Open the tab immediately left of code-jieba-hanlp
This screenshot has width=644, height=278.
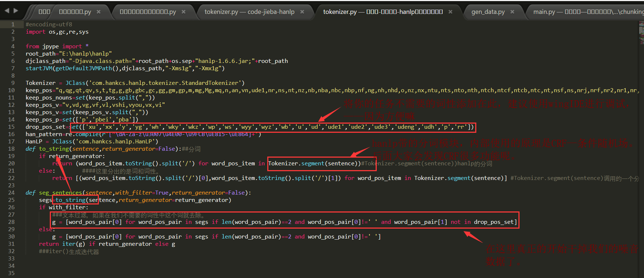[148, 12]
